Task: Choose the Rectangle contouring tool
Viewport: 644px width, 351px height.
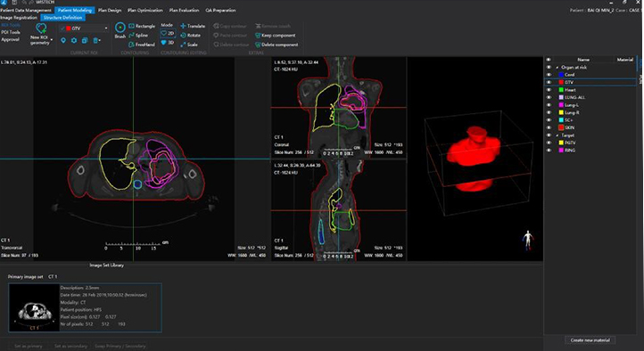Action: coord(142,26)
